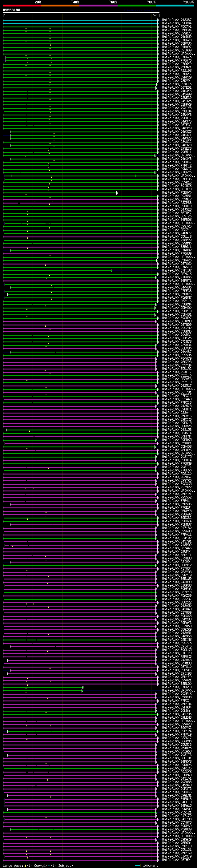This screenshot has width=197, height=868.
Task: Select the UniRef100_Q9XFL5 label
Action: pyautogui.click(x=176, y=84)
